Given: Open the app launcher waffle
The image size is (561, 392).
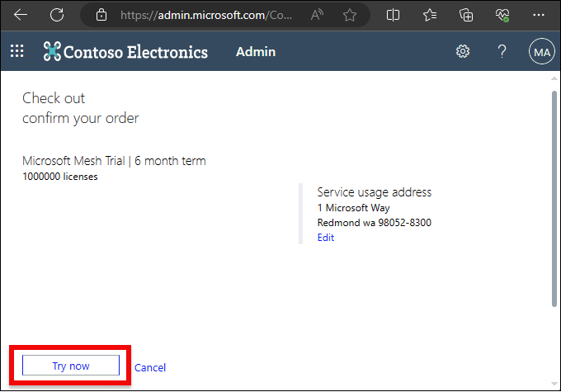Looking at the screenshot, I should 16,52.
